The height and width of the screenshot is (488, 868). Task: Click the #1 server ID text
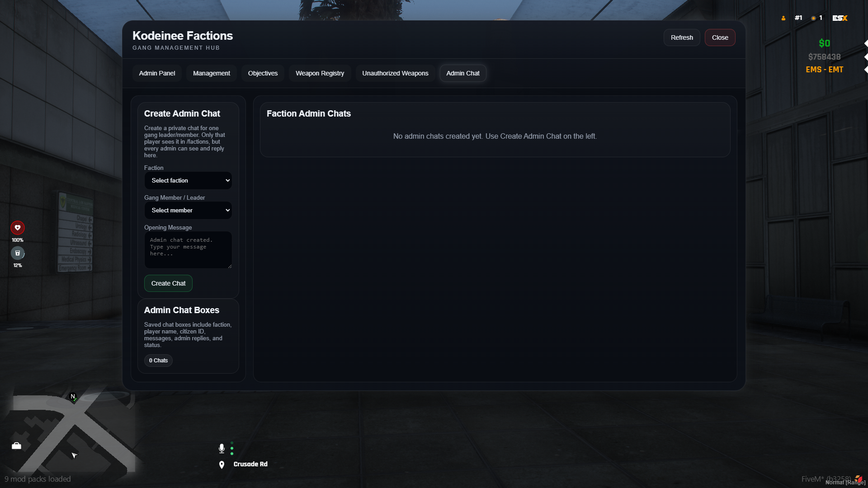coord(798,18)
